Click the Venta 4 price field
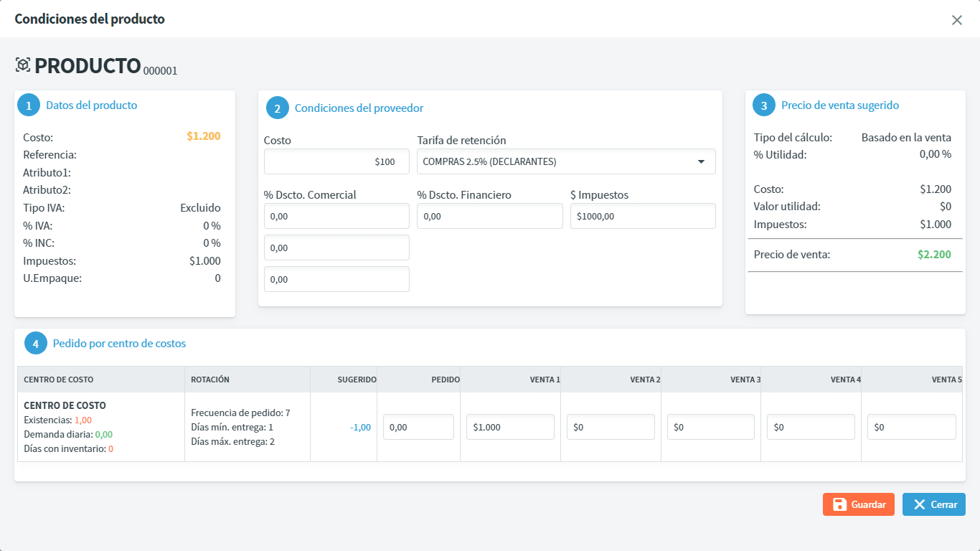Viewport: 980px width, 551px height. (811, 427)
